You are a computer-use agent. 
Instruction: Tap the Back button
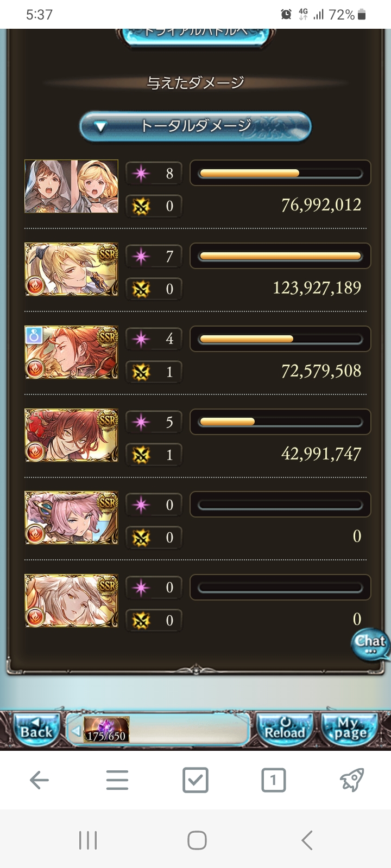click(35, 730)
